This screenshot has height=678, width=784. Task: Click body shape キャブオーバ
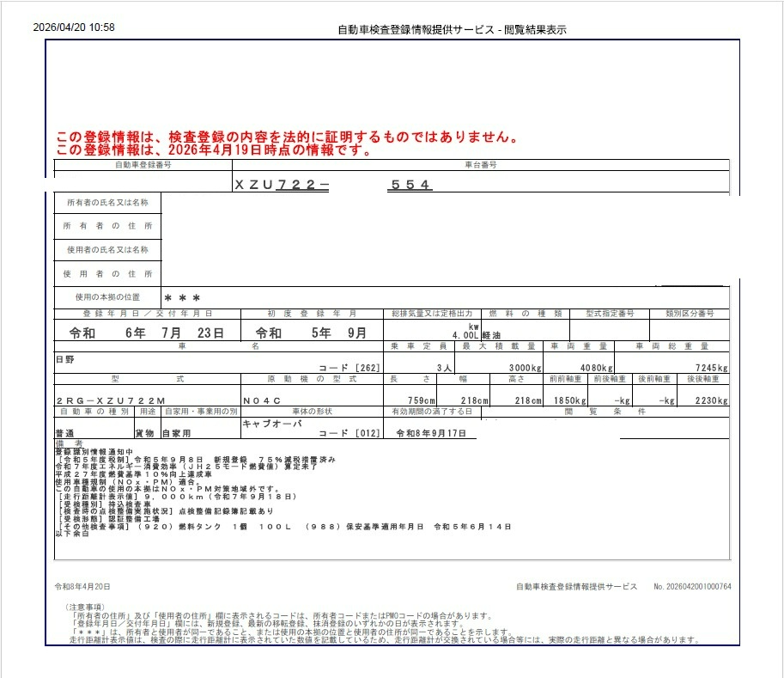[272, 424]
